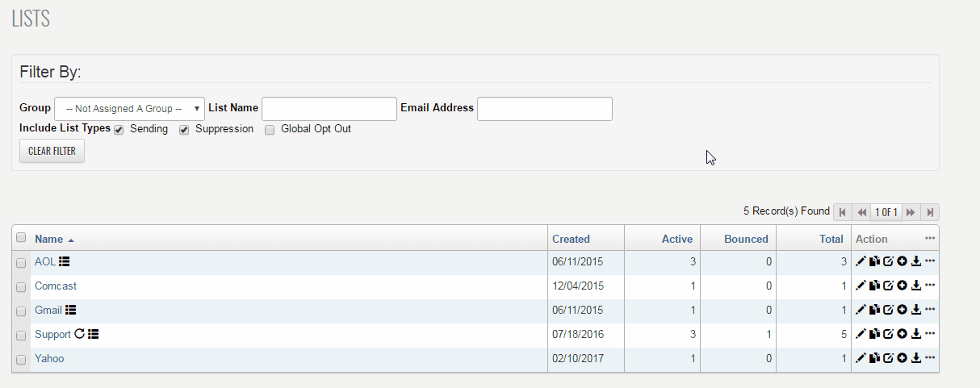The width and height of the screenshot is (980, 388).
Task: Open the Group filter dropdown
Action: tap(129, 108)
